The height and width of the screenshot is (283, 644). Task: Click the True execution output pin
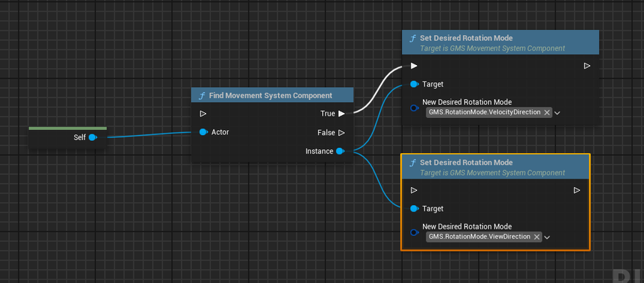pos(342,114)
